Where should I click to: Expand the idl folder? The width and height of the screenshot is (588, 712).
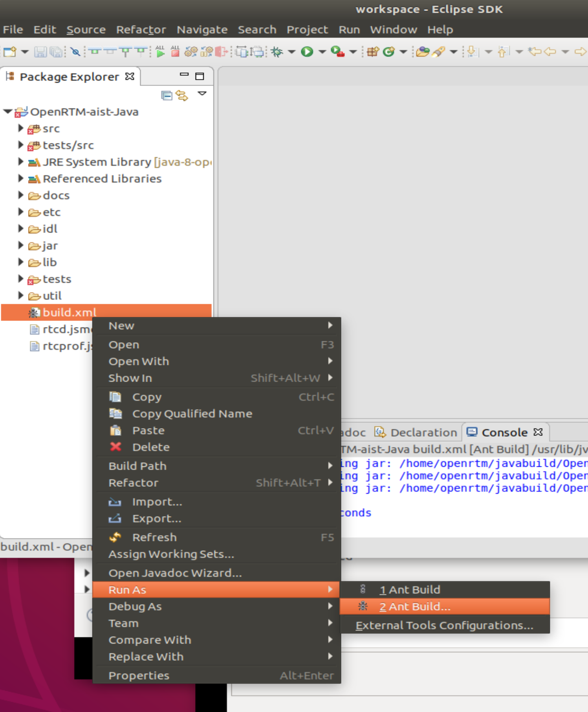pyautogui.click(x=20, y=228)
